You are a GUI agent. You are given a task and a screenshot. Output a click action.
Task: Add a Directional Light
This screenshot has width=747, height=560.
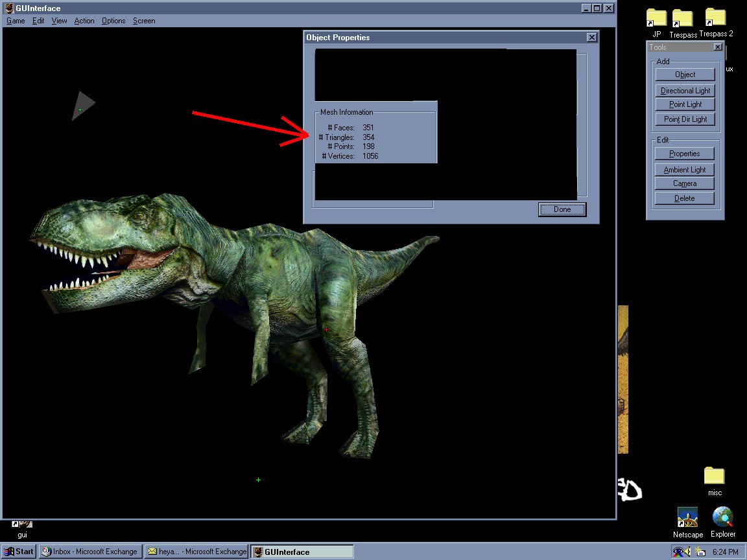[x=685, y=91]
